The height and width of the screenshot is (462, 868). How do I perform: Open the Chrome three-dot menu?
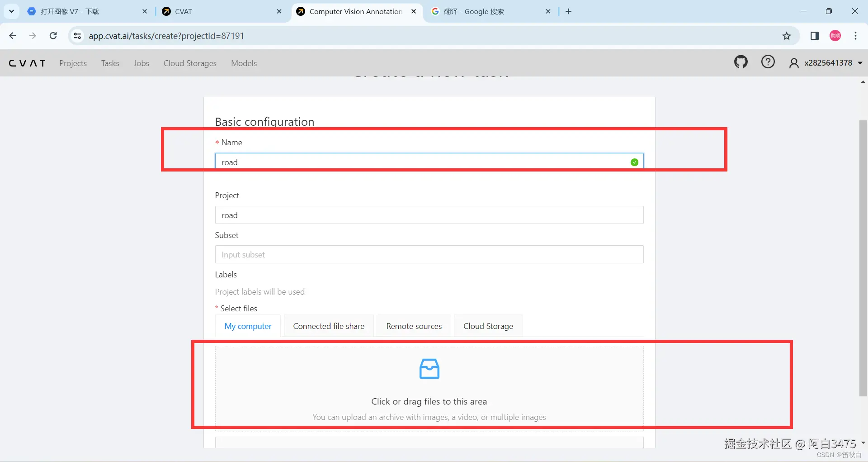coord(855,36)
